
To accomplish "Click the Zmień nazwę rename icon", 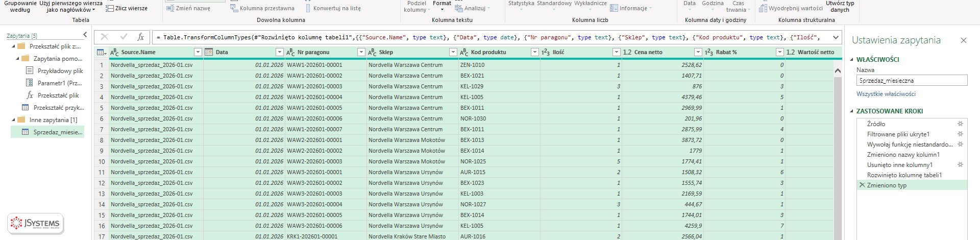I will tap(170, 8).
